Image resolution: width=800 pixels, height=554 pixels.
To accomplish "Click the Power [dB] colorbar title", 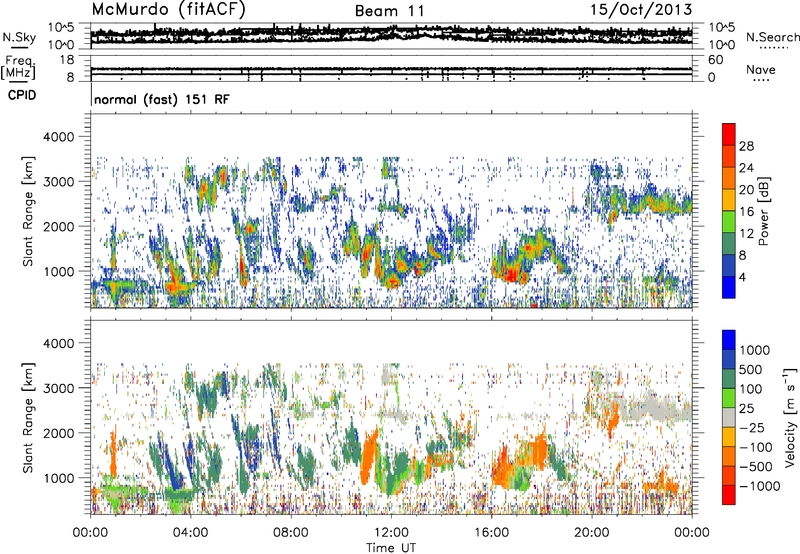I will coord(764,211).
